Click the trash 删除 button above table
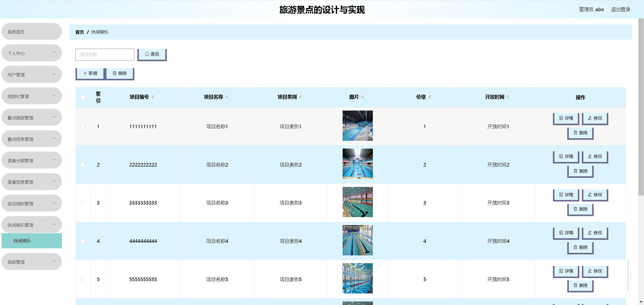 pos(120,73)
